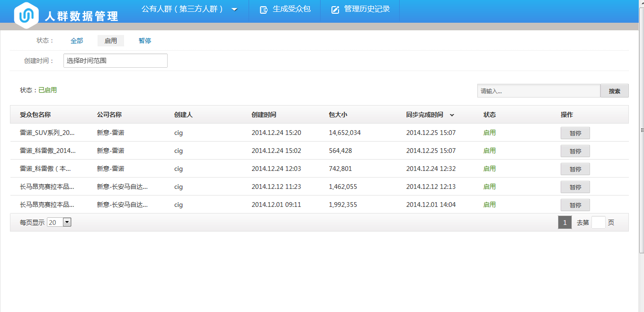The height and width of the screenshot is (312, 644).
Task: Click 启用 status in 564,428 row
Action: [490, 151]
